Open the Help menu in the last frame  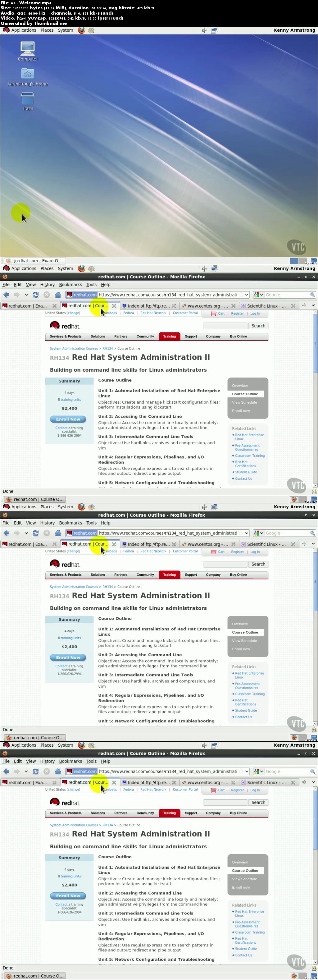click(x=105, y=761)
